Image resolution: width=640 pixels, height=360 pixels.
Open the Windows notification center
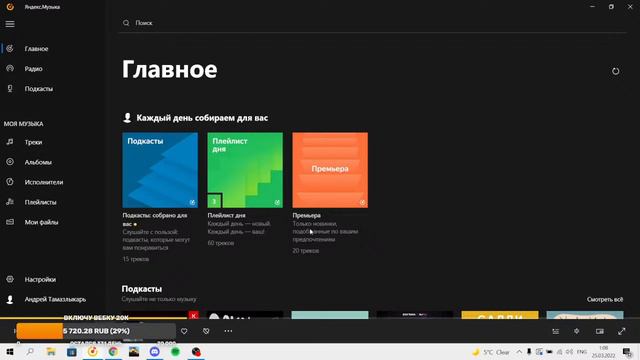point(627,352)
